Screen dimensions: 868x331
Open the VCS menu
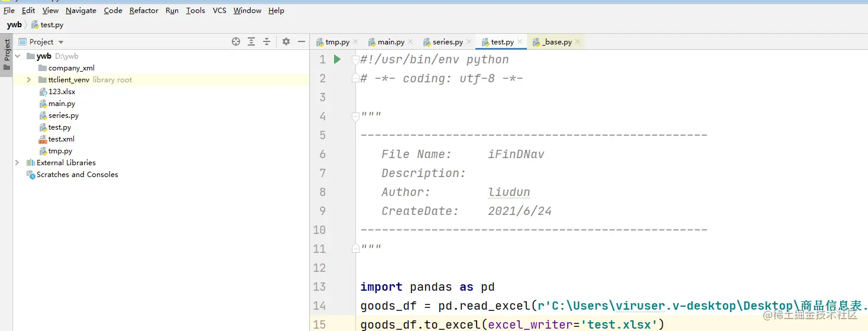[219, 11]
